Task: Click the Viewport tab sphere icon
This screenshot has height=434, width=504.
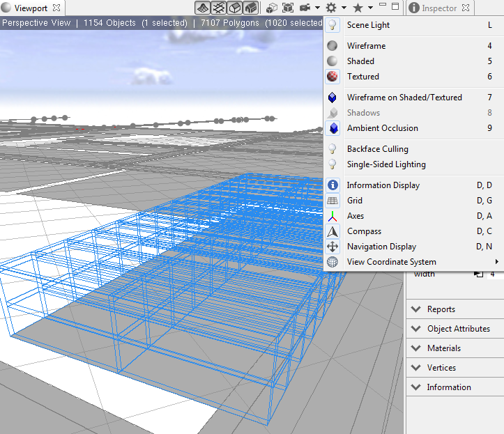Action: click(6, 8)
